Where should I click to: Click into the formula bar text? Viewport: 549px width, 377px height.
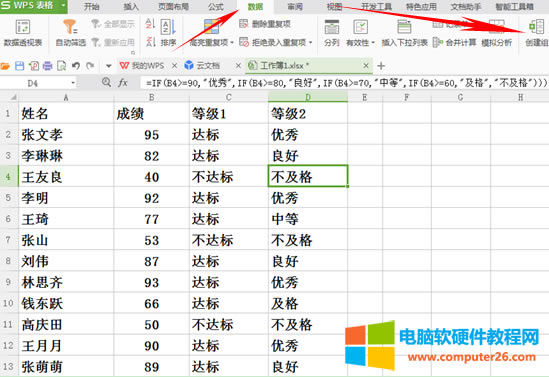click(x=346, y=83)
